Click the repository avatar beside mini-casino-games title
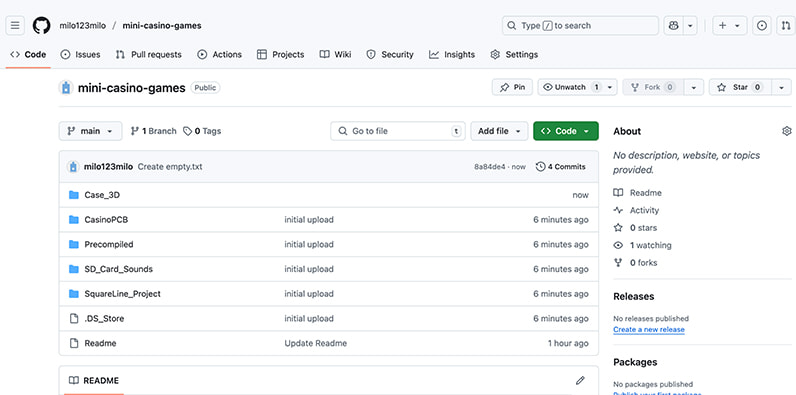 pyautogui.click(x=66, y=88)
